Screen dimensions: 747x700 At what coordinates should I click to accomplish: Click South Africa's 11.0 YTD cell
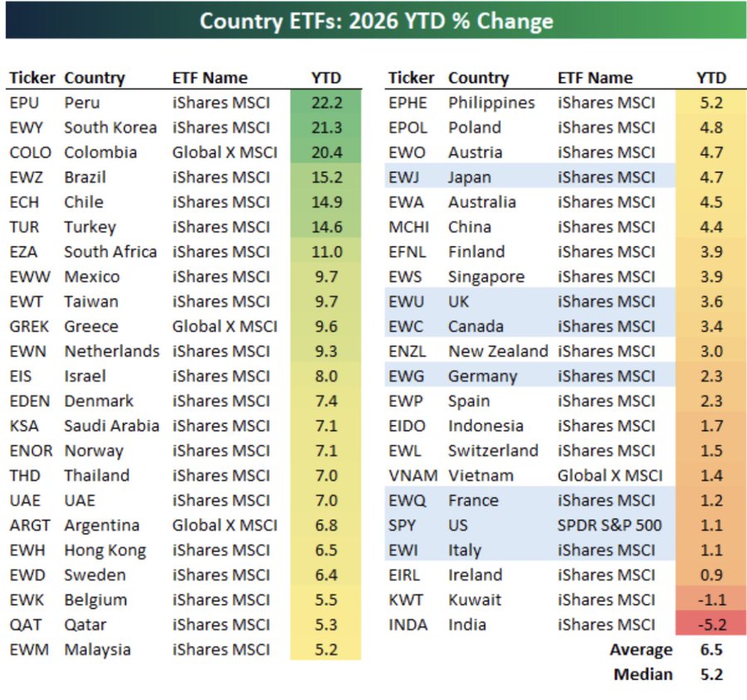tap(325, 252)
